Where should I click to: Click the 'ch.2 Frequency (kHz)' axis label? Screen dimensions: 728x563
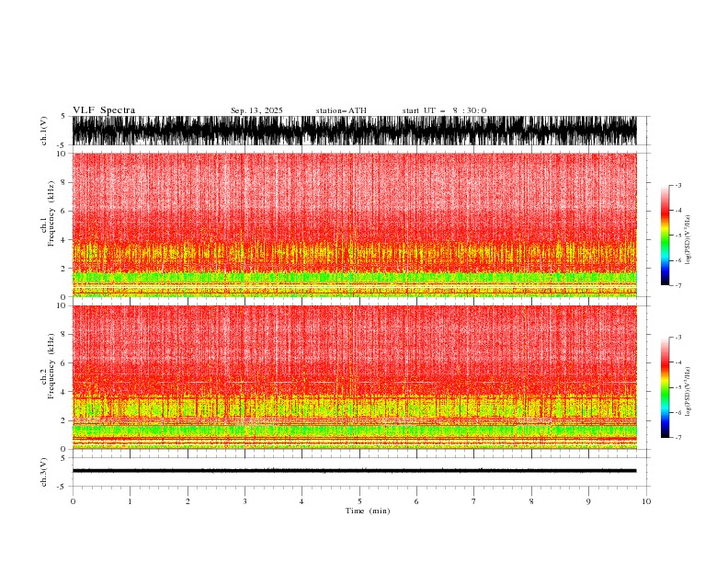click(x=48, y=365)
